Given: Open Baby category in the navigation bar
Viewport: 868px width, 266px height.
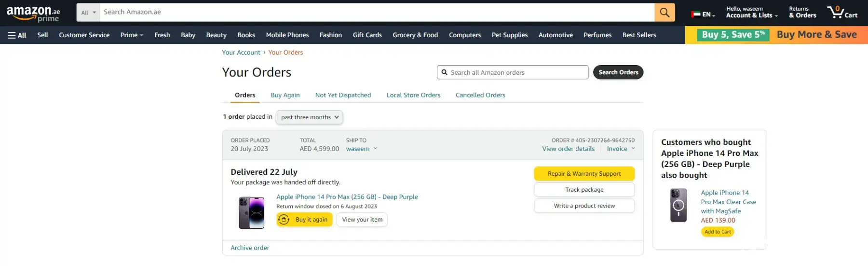Looking at the screenshot, I should pyautogui.click(x=188, y=35).
